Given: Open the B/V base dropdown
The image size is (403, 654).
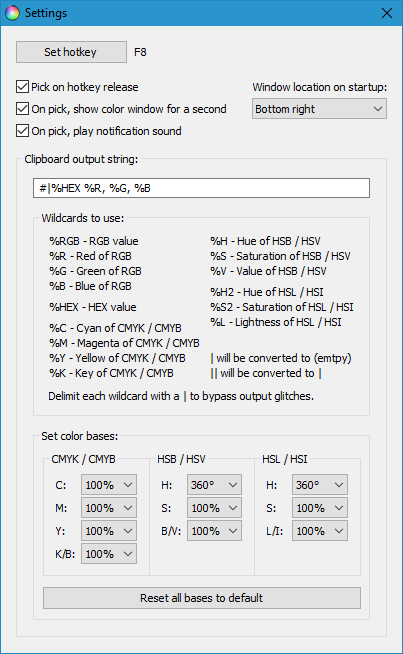Looking at the screenshot, I should [x=214, y=531].
